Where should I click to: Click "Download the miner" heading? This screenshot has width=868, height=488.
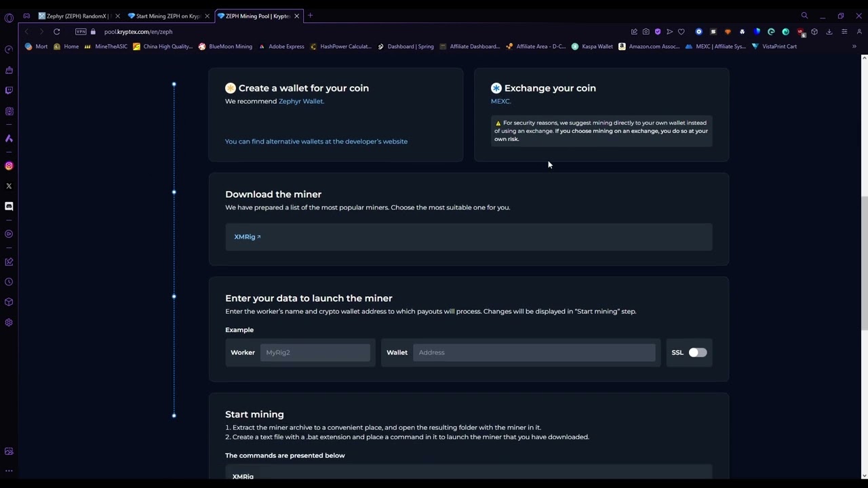coord(273,195)
